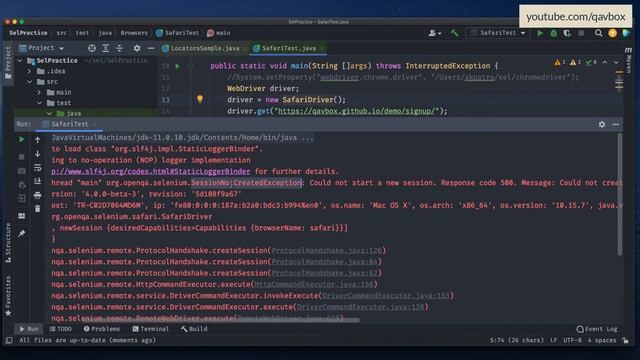Build project with the hammer icon

click(455, 33)
